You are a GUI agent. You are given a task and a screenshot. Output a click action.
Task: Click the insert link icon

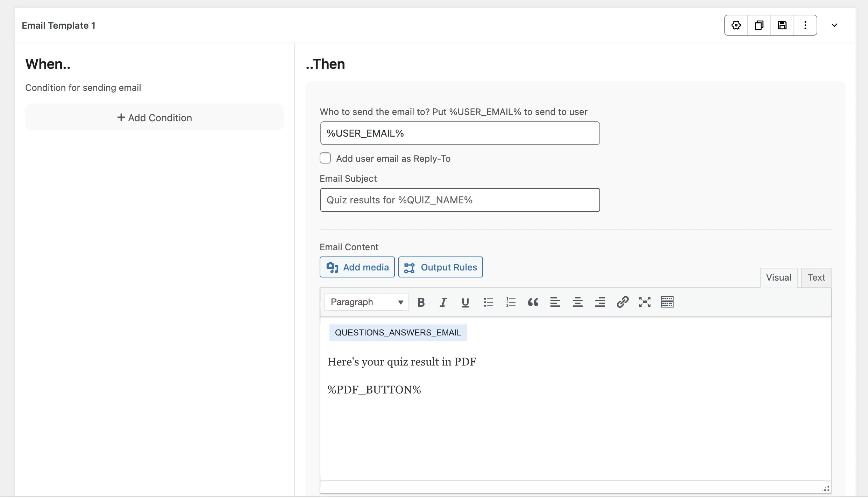pyautogui.click(x=622, y=302)
